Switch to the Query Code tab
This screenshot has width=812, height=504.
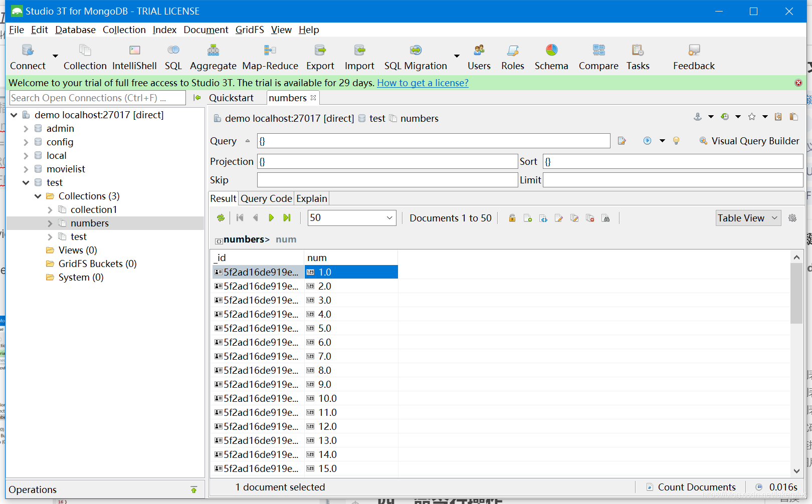266,198
